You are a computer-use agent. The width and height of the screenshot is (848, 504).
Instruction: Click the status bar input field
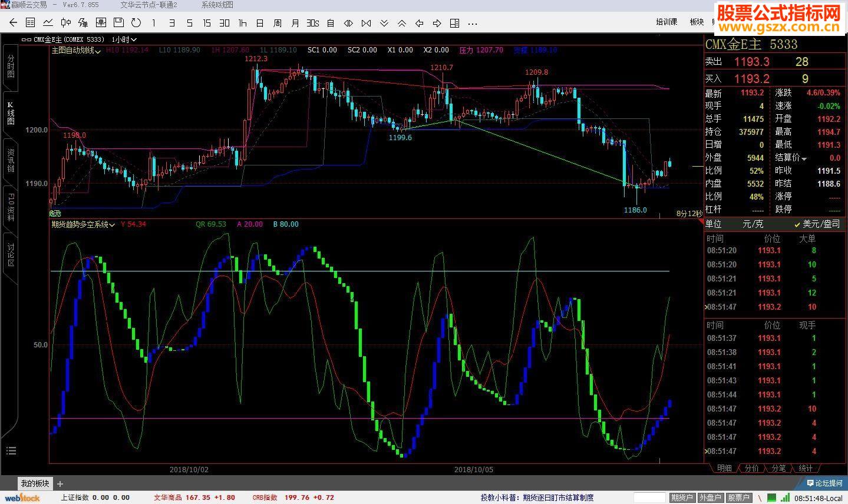(x=649, y=498)
